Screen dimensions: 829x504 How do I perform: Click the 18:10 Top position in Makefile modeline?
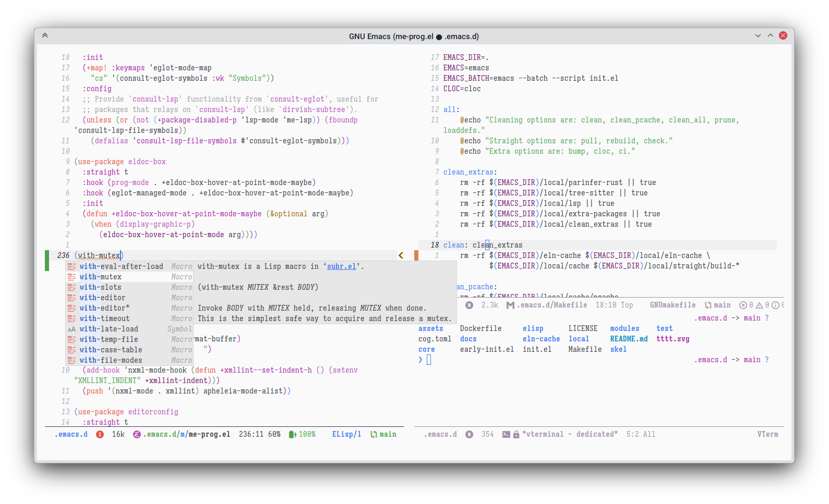[x=614, y=305]
